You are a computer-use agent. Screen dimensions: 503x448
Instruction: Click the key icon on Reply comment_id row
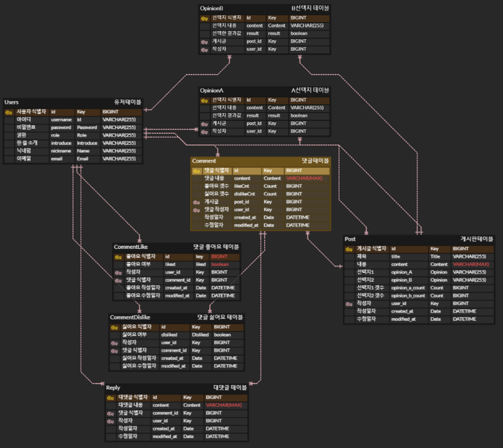click(110, 413)
